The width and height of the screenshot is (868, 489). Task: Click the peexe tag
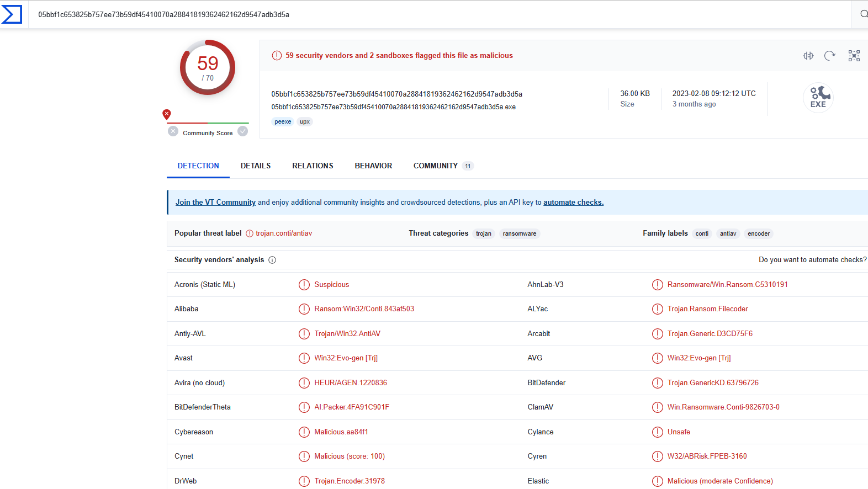[283, 122]
